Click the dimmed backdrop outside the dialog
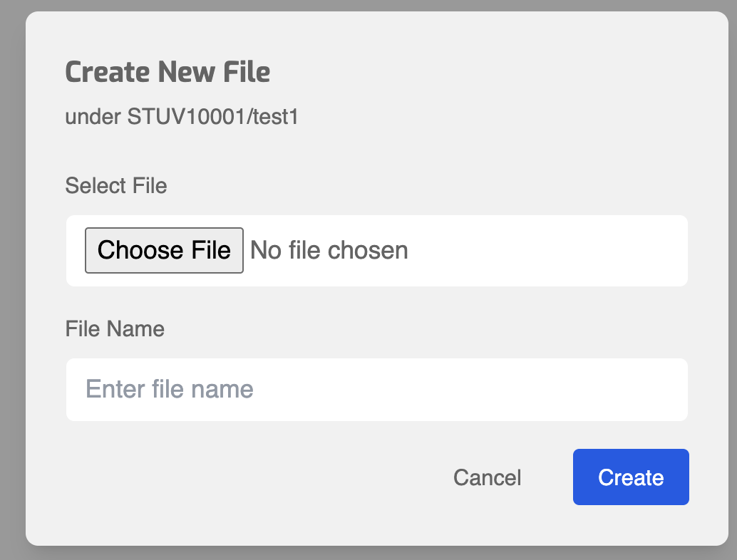The height and width of the screenshot is (560, 737). click(x=12, y=285)
